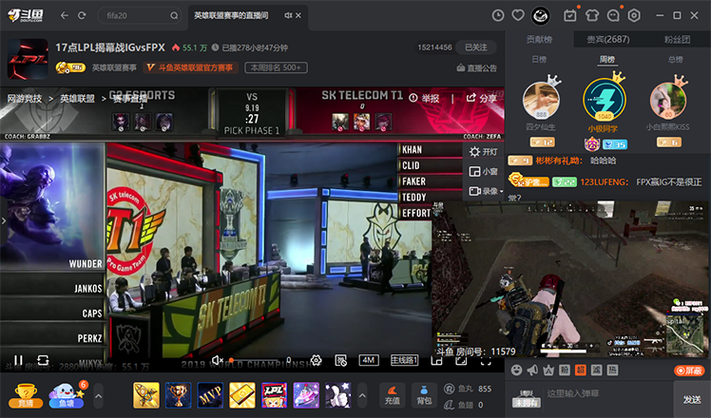This screenshot has height=418, width=711.
Task: Switch to the 贡献榜 tab
Action: click(539, 39)
